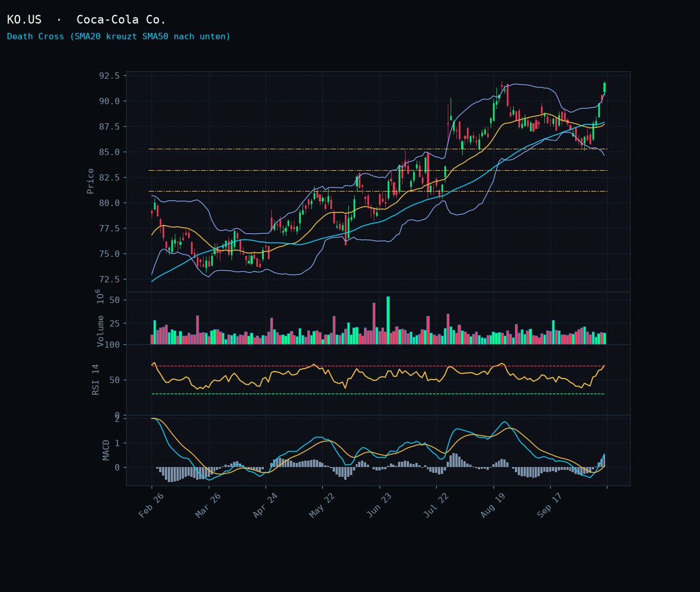
Task: Click the "Volume" axis label
Action: tap(100, 331)
